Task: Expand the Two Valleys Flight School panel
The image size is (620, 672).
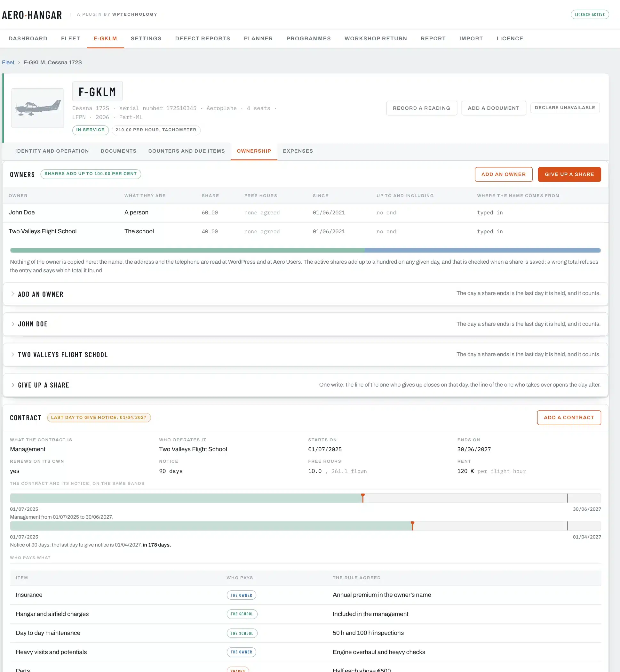Action: coord(305,355)
